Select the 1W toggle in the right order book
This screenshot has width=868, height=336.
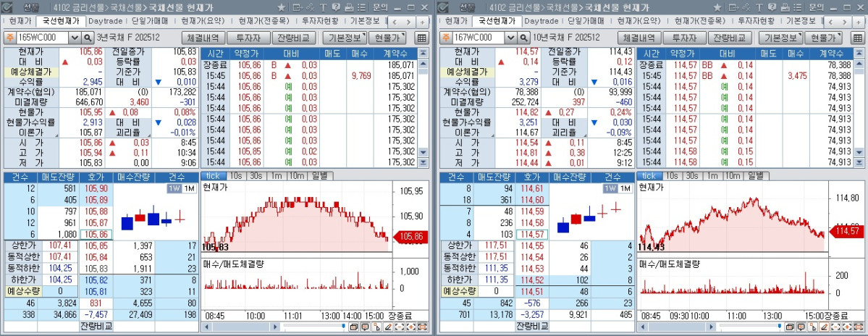coord(610,188)
